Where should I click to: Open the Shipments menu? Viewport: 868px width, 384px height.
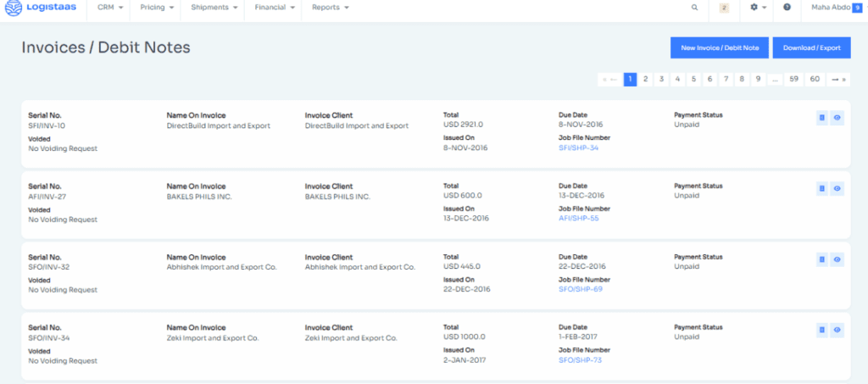click(214, 8)
